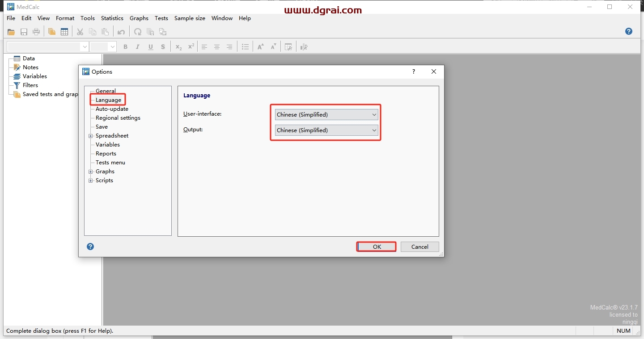Expand the Scripts options node

pyautogui.click(x=91, y=180)
